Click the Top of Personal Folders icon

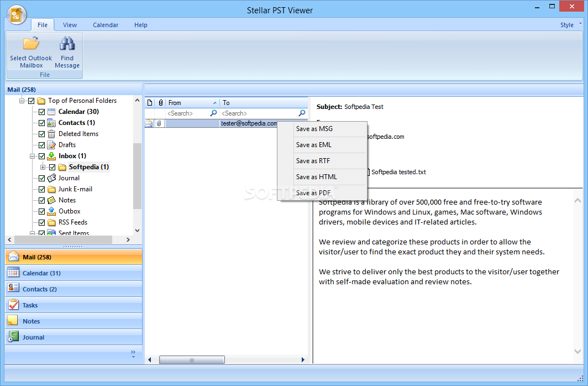pos(41,101)
